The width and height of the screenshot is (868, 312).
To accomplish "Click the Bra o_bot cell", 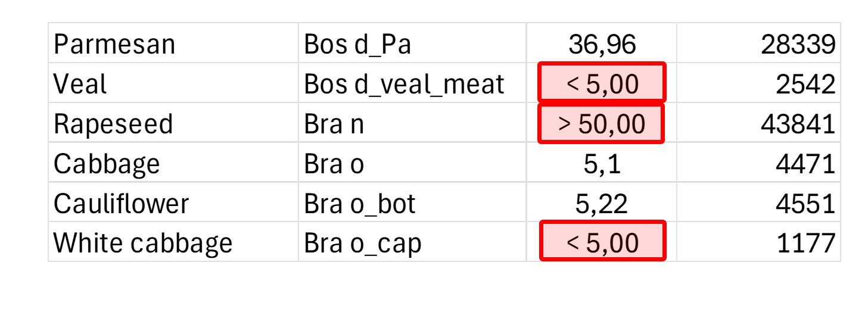I will [x=411, y=204].
